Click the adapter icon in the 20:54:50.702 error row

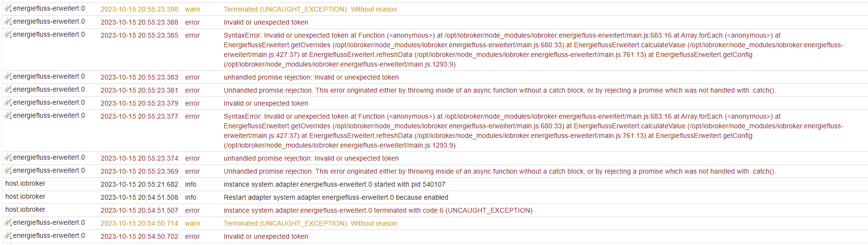[x=8, y=236]
